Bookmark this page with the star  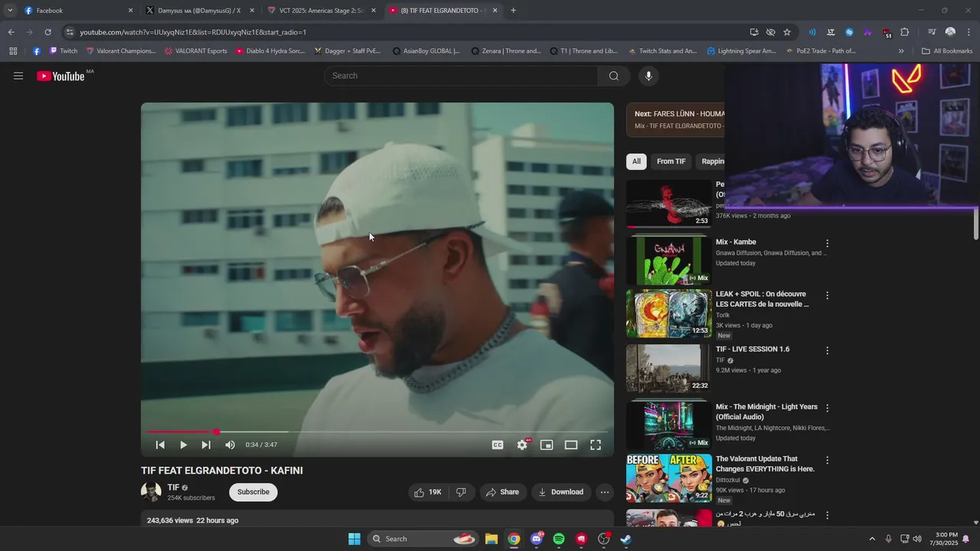click(787, 32)
